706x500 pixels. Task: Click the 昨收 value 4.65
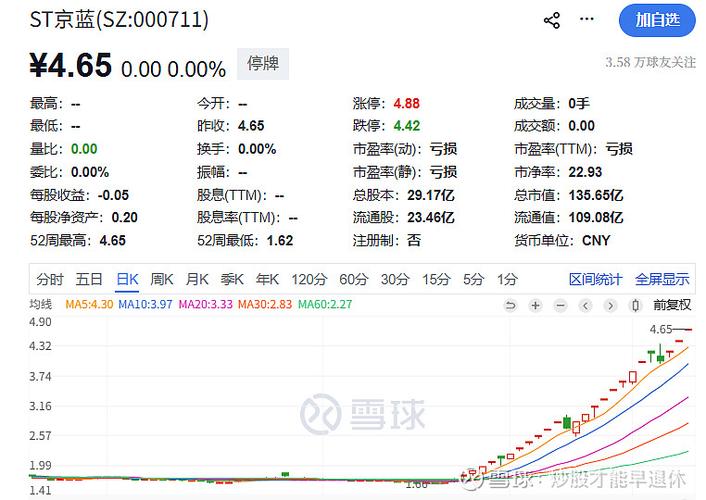point(251,126)
